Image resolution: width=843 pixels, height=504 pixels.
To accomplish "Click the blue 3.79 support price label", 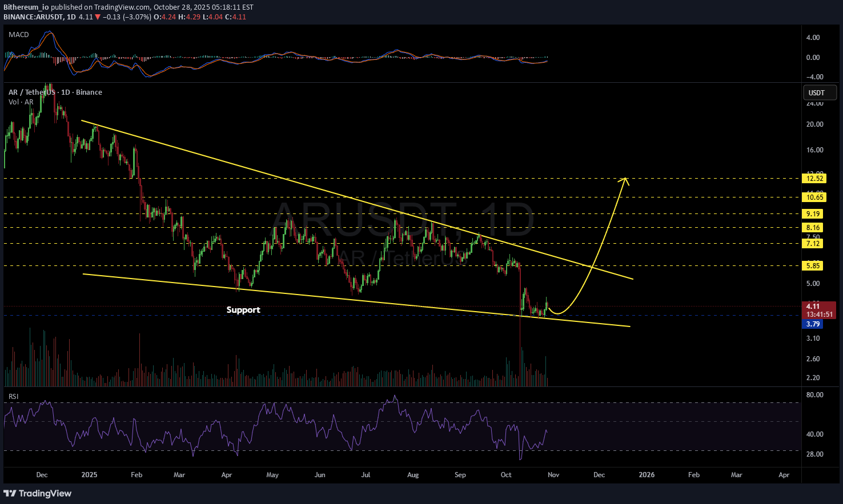I will 812,324.
